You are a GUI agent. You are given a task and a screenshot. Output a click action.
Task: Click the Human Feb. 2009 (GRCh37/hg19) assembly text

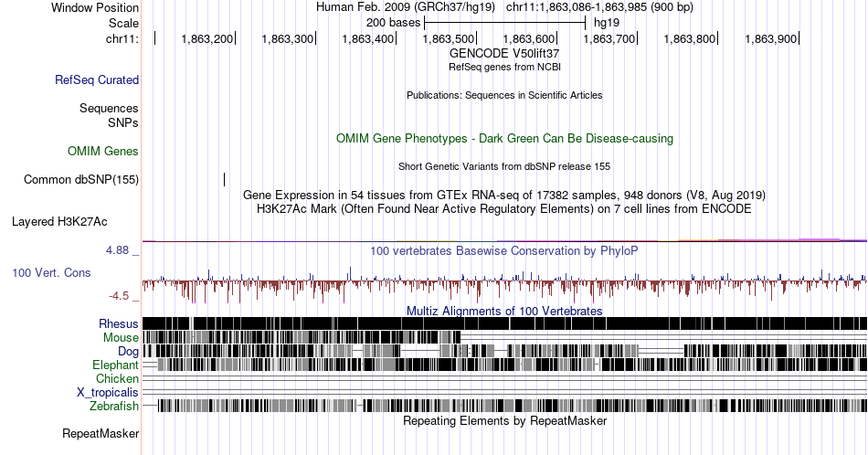(407, 7)
